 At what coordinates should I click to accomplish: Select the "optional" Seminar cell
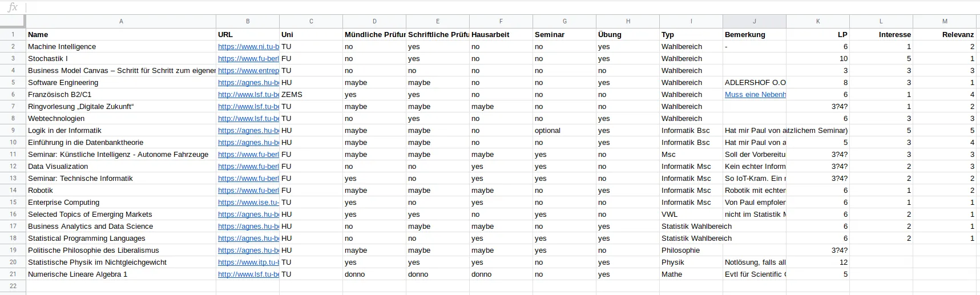564,131
